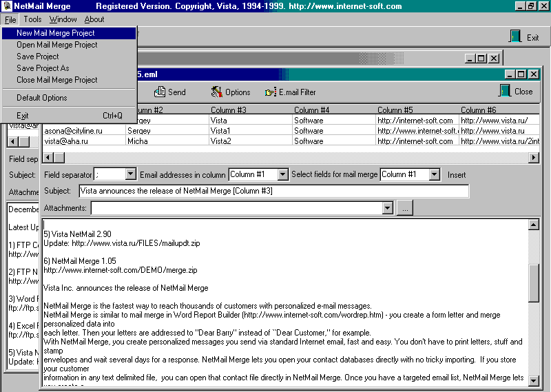Click scroll-up arrow of message body scrollbar
This screenshot has width=551, height=392.
533,225
